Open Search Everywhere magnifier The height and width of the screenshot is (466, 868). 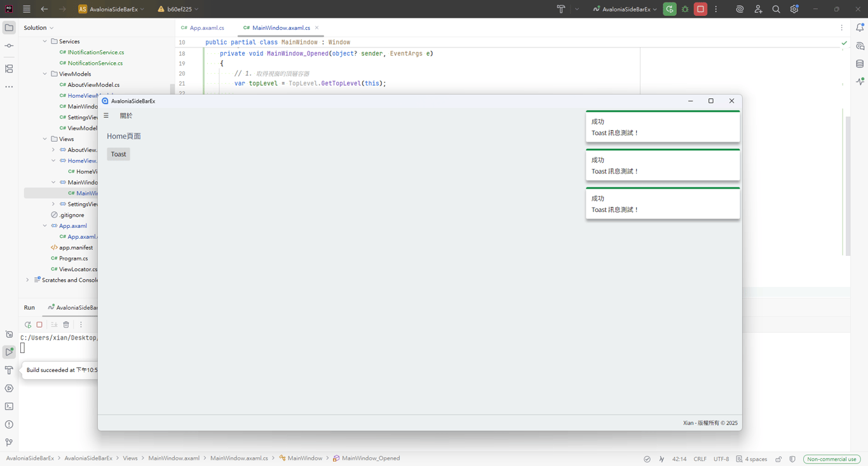click(x=776, y=9)
